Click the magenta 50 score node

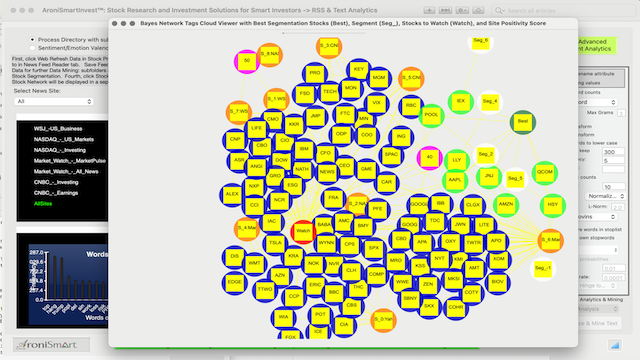247,61
